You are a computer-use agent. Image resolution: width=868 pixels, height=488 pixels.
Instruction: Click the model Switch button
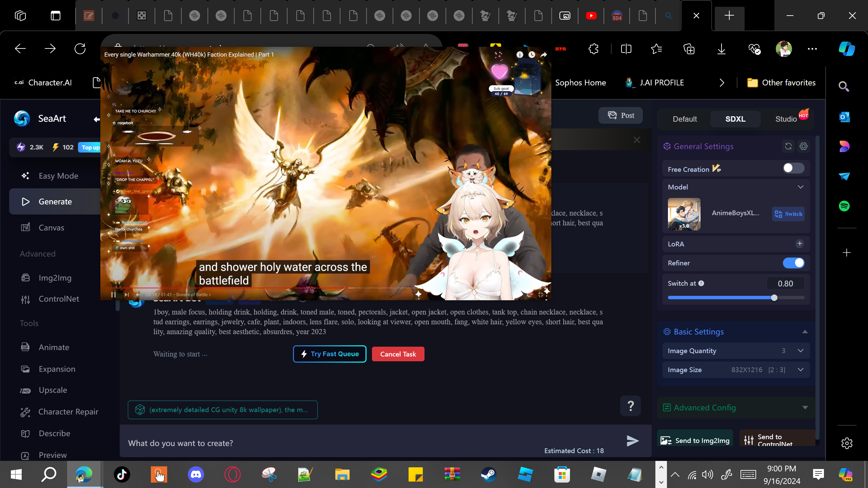(788, 214)
